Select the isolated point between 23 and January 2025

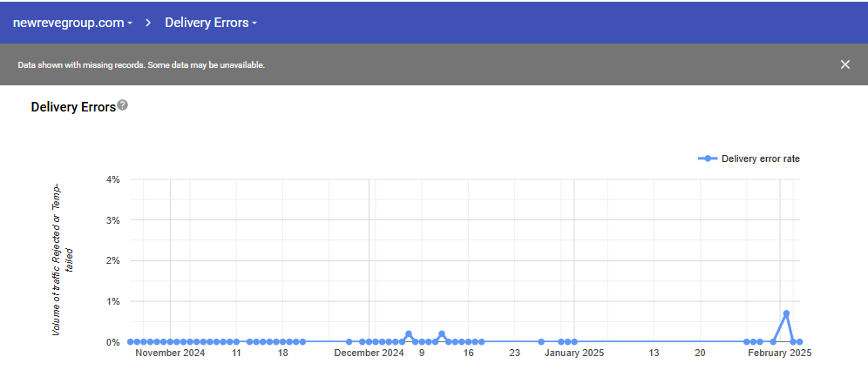coord(541,342)
